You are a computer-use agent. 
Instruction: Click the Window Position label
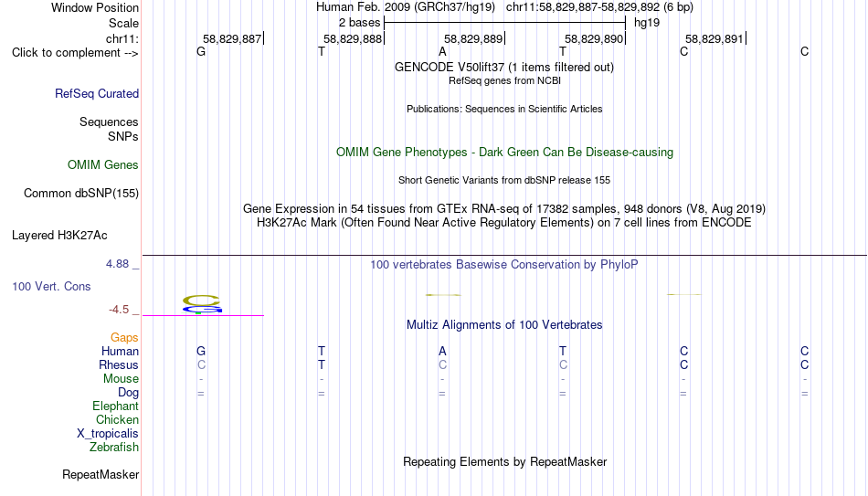coord(95,8)
